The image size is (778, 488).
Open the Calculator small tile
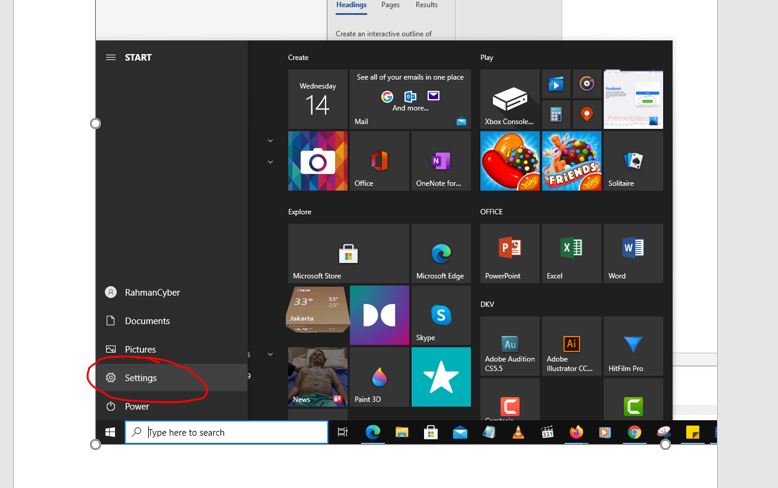click(x=556, y=115)
